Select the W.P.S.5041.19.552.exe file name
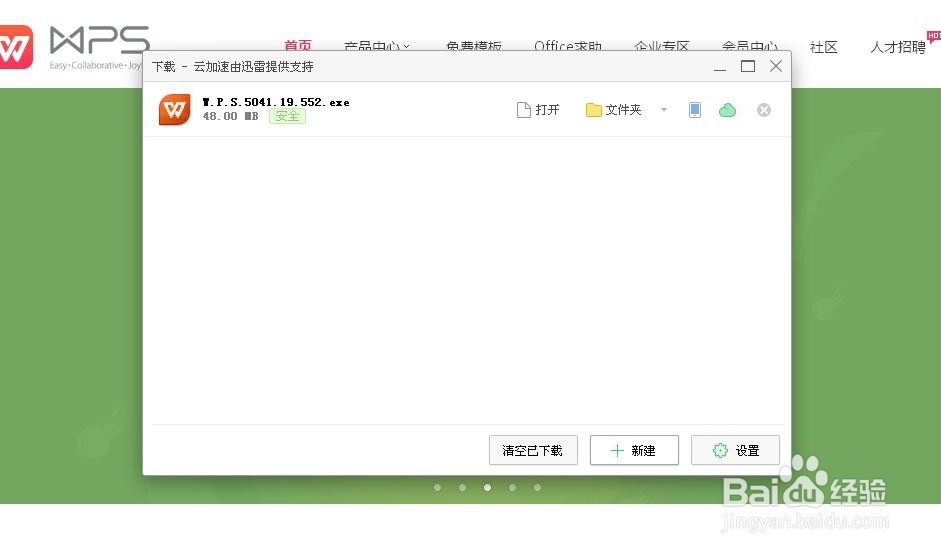Screen dimensions: 941x554 point(276,102)
